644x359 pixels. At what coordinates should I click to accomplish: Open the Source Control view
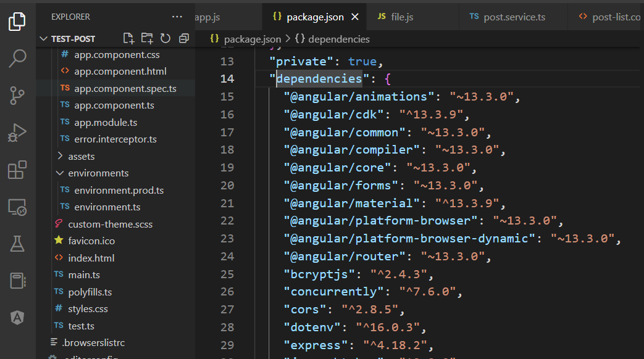[17, 96]
